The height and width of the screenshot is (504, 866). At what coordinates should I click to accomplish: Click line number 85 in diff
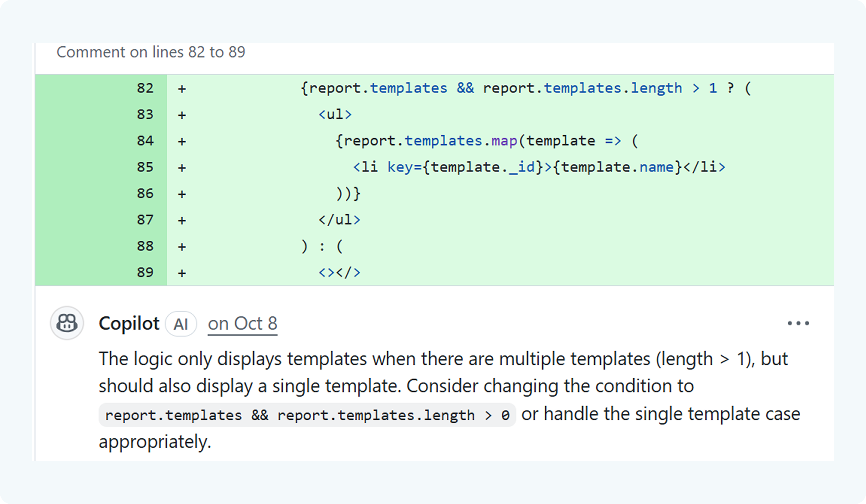point(145,167)
